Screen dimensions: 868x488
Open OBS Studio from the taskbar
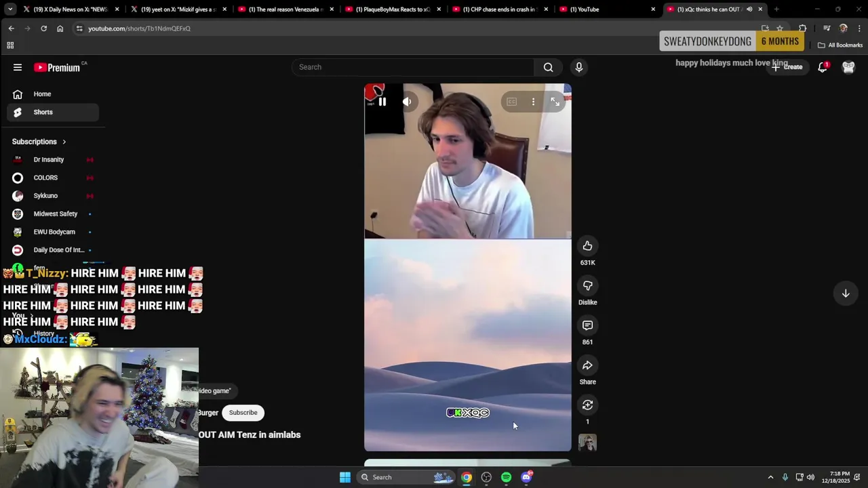[x=486, y=477]
